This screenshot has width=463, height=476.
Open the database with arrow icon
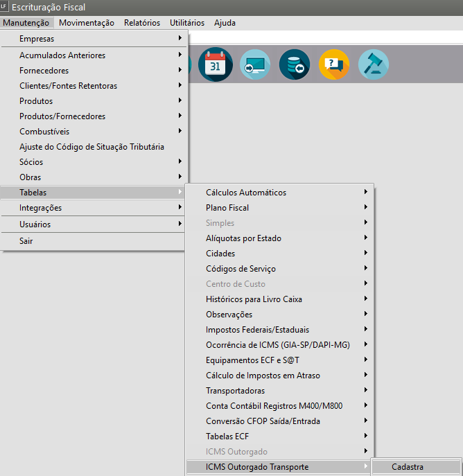(294, 65)
